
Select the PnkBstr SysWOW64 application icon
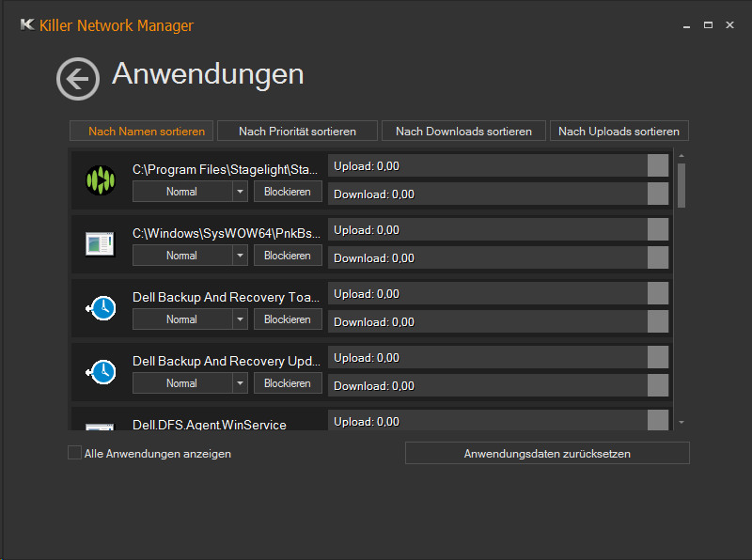pos(101,244)
